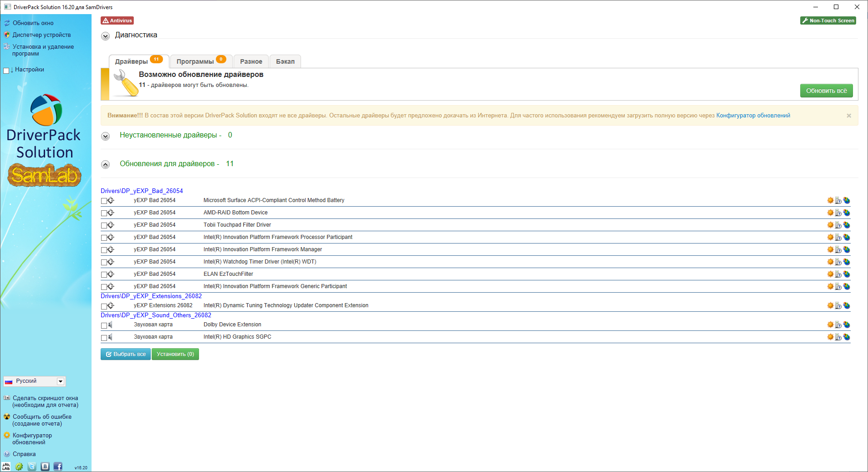Open Конфигуратор обновлений link in the warning banner
This screenshot has width=868, height=472.
pyautogui.click(x=753, y=116)
